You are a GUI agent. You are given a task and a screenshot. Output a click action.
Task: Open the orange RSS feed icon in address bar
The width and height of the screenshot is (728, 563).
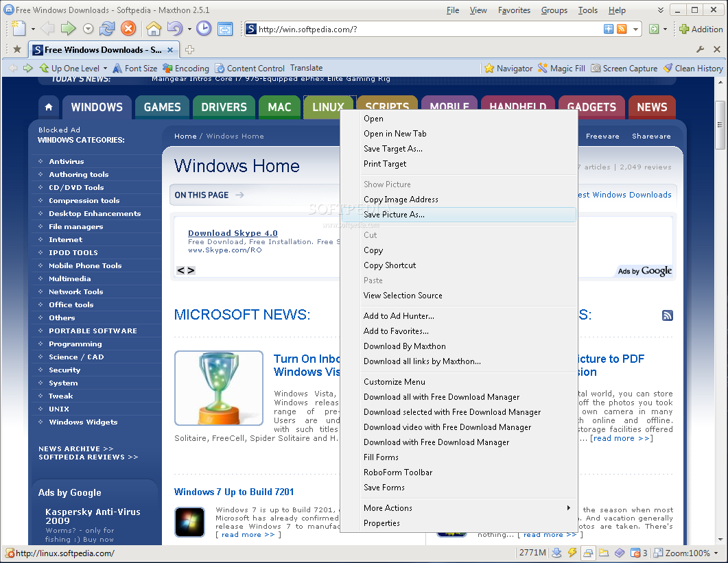point(622,29)
